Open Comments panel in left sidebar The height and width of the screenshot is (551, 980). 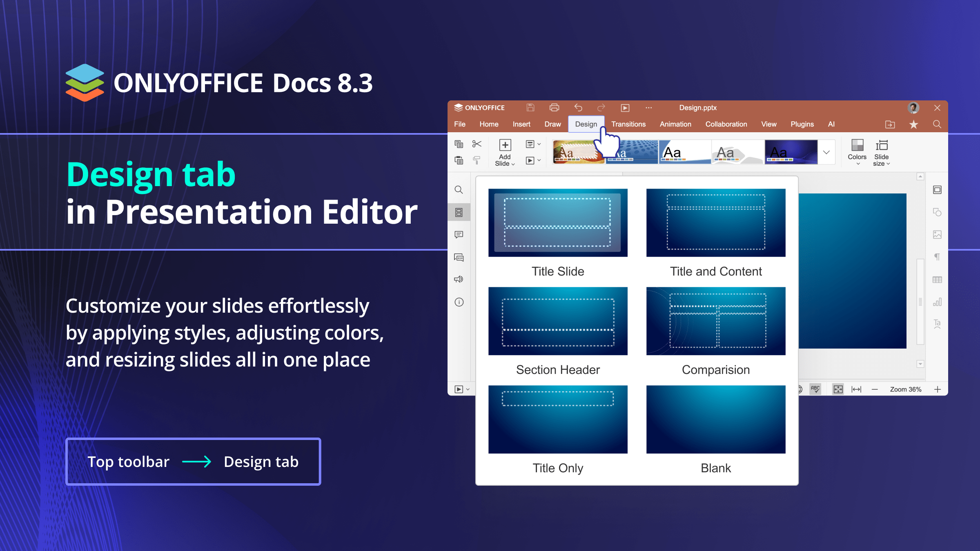[459, 235]
